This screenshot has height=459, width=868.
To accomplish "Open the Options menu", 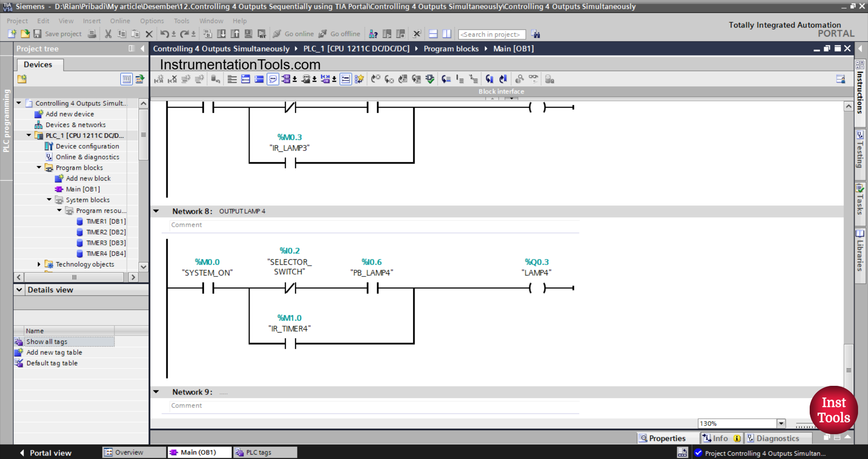I will [x=151, y=21].
